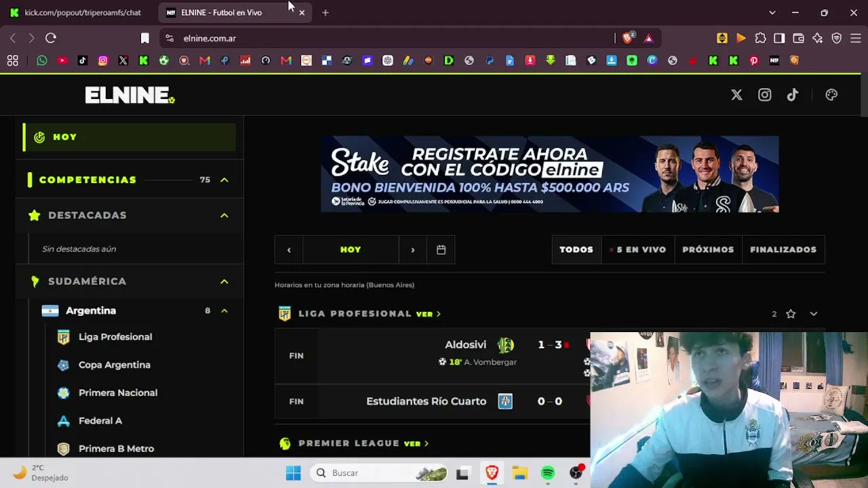Viewport: 868px width, 488px height.
Task: Open the PayPal bookmark
Action: point(489,60)
